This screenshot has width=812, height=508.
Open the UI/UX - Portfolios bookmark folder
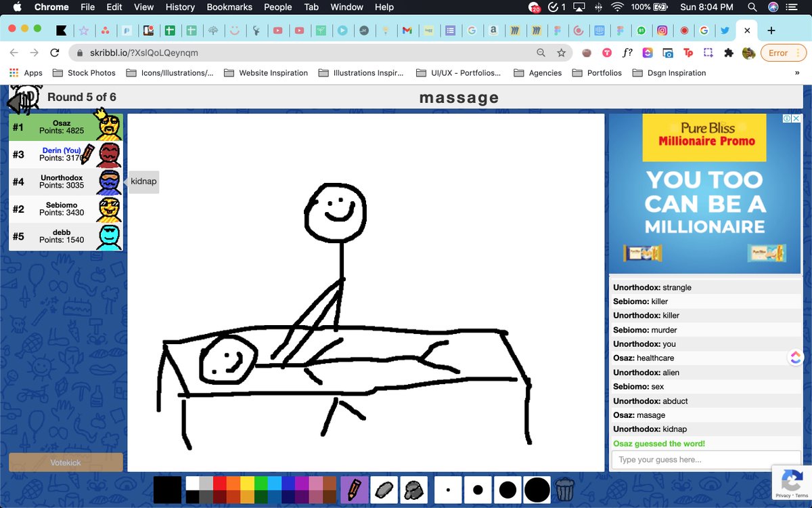click(459, 72)
